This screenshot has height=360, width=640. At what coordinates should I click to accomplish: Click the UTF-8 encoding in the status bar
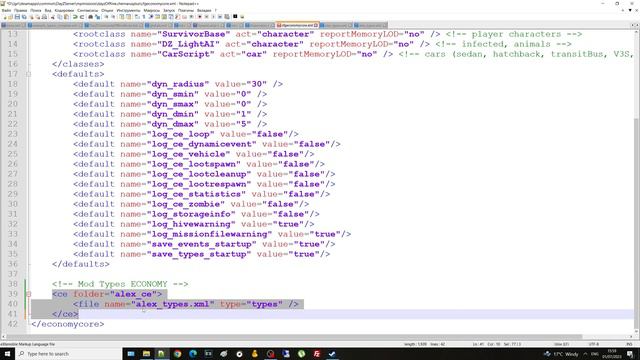(594, 344)
